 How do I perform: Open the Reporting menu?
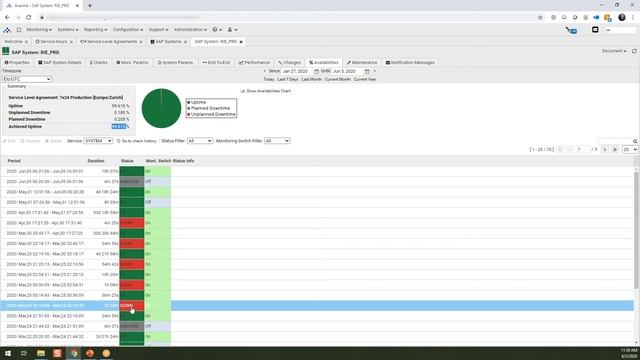96,30
